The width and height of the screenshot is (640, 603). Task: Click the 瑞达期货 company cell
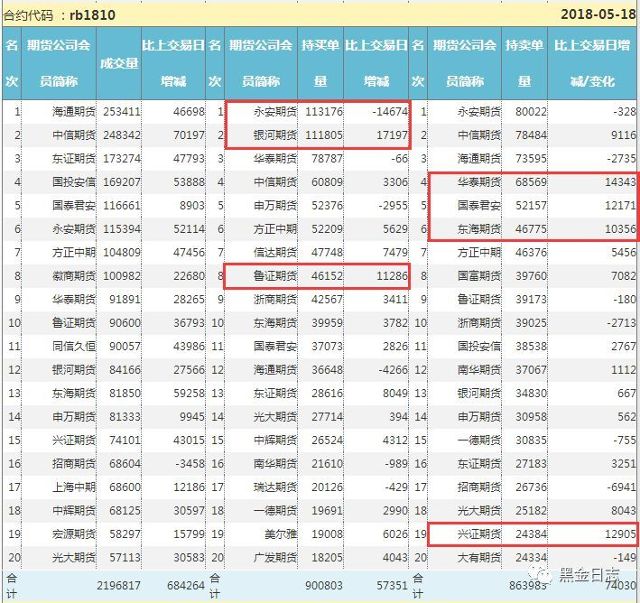pyautogui.click(x=275, y=487)
